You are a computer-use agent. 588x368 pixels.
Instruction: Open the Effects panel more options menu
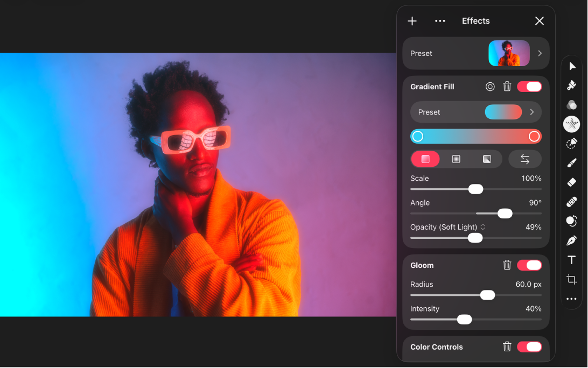click(x=440, y=21)
